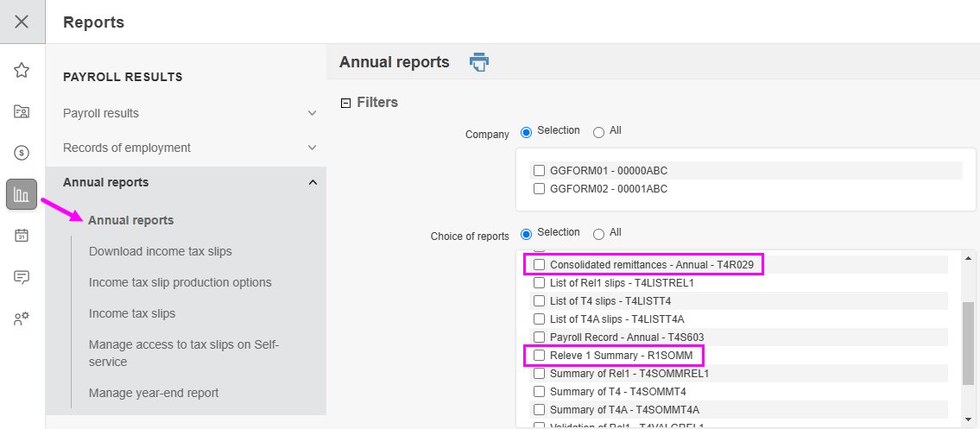Close the Reports panel with X
Screen dimensions: 980x429
[x=22, y=22]
